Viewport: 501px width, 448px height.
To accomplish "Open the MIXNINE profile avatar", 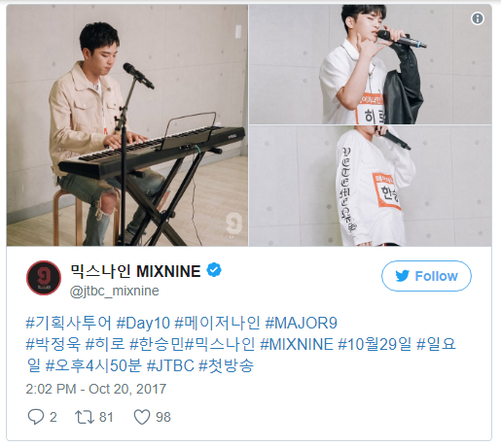I will [44, 278].
